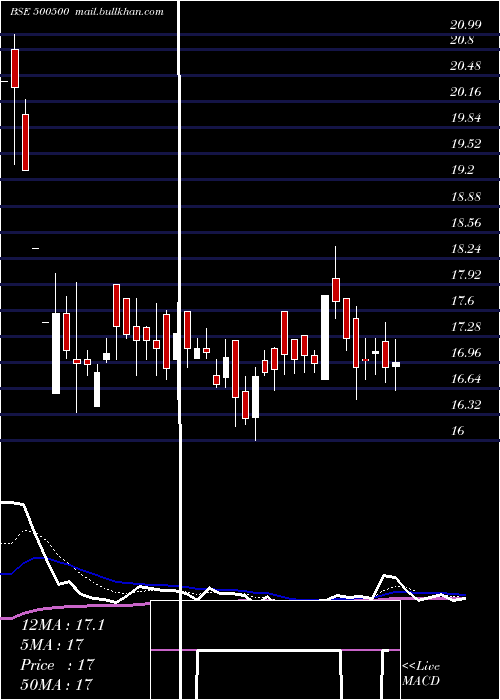Click the 18.56 price axis label
The height and width of the screenshot is (700, 500).
(x=467, y=222)
